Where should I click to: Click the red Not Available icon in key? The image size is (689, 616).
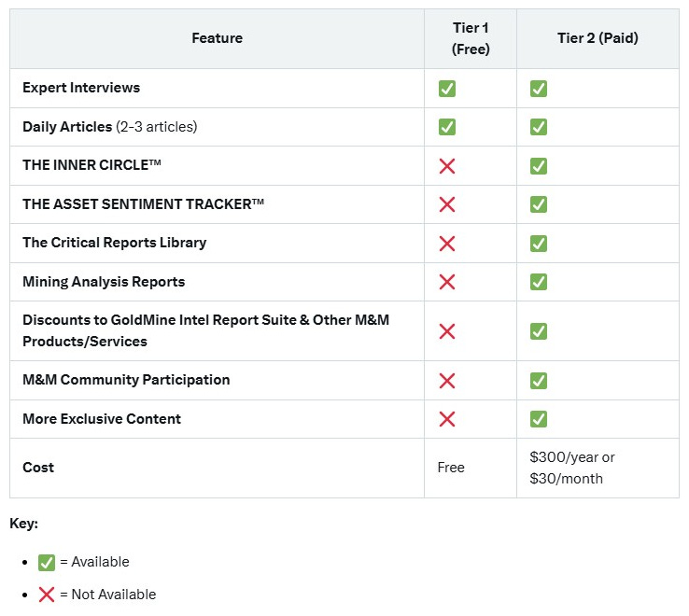point(46,595)
